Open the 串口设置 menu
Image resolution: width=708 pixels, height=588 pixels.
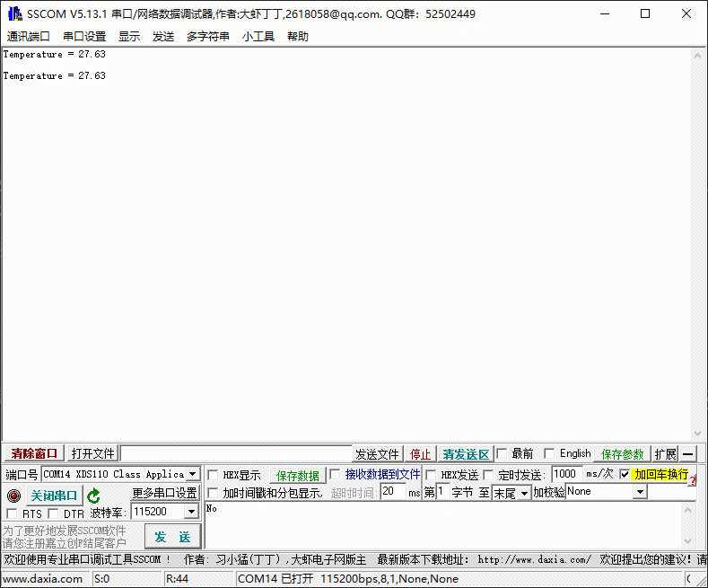click(x=84, y=36)
